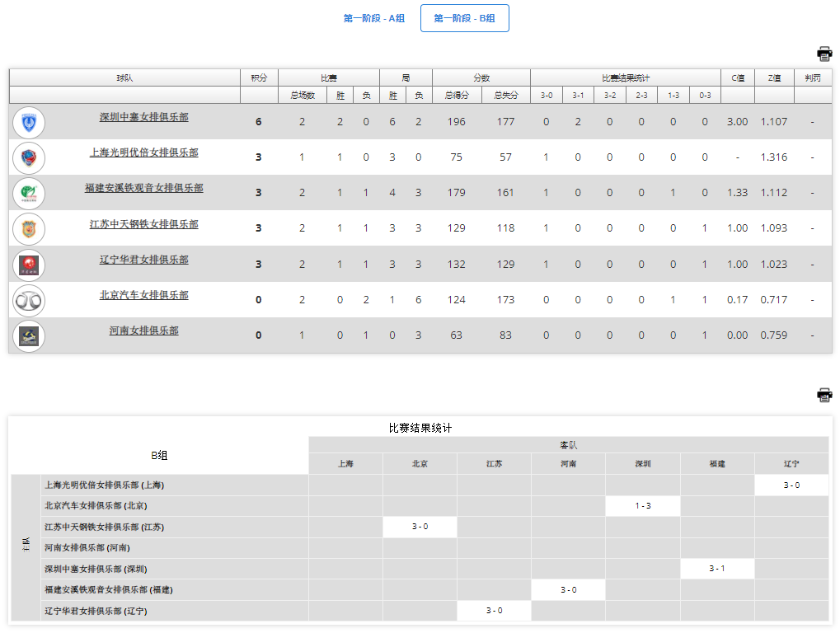Viewport: 840px width, 633px height.
Task: Click the 3 - 1 result of 深圳 vs 福建
Action: click(717, 568)
